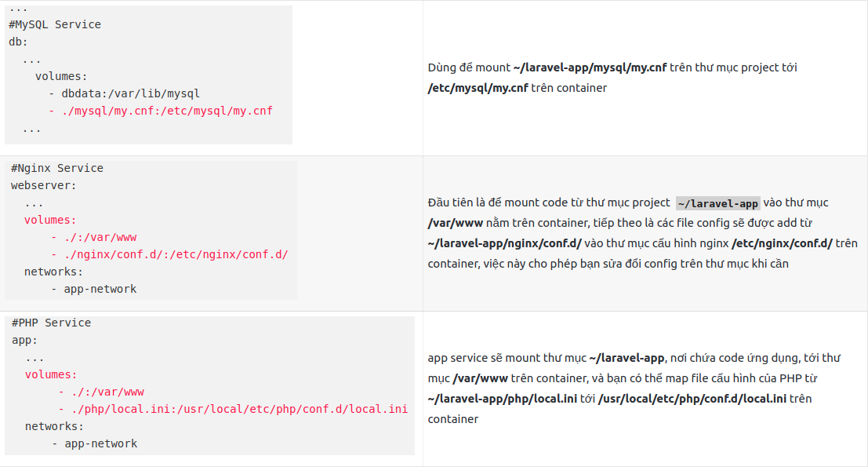This screenshot has width=868, height=467.
Task: Click bold ~/laravel-app/php/local.ini path in description
Action: [503, 399]
